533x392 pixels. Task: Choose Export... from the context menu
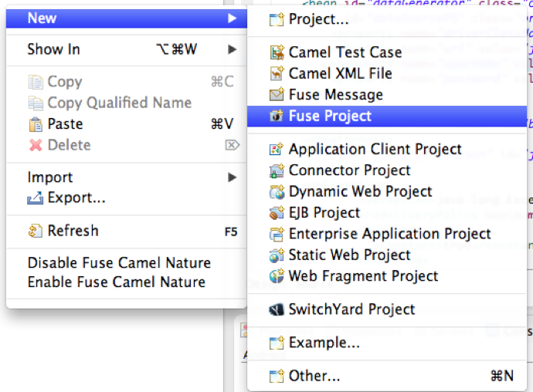pyautogui.click(x=127, y=198)
